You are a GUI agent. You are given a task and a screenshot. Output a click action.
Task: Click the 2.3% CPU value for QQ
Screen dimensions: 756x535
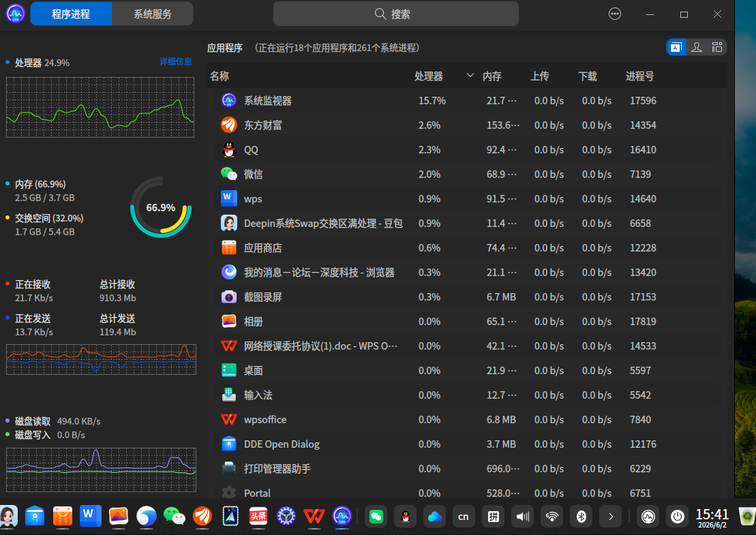pos(429,150)
